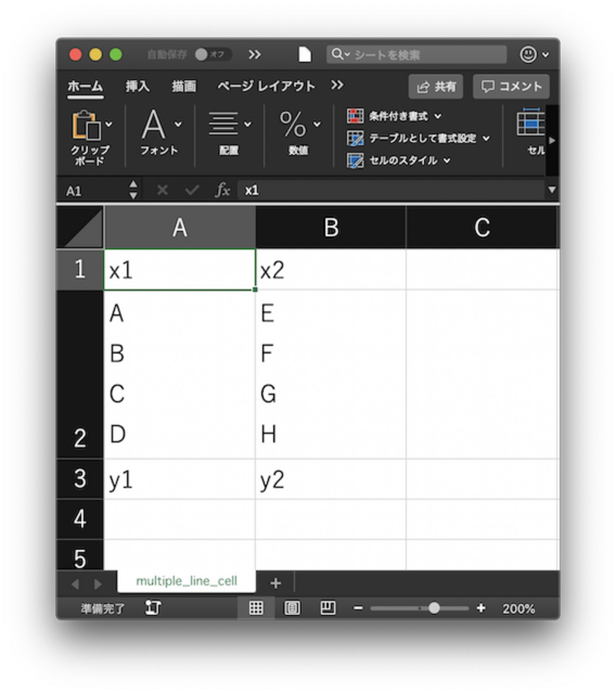Click the select-all corner triangle
Screen dimensions: 616x694
pos(80,227)
